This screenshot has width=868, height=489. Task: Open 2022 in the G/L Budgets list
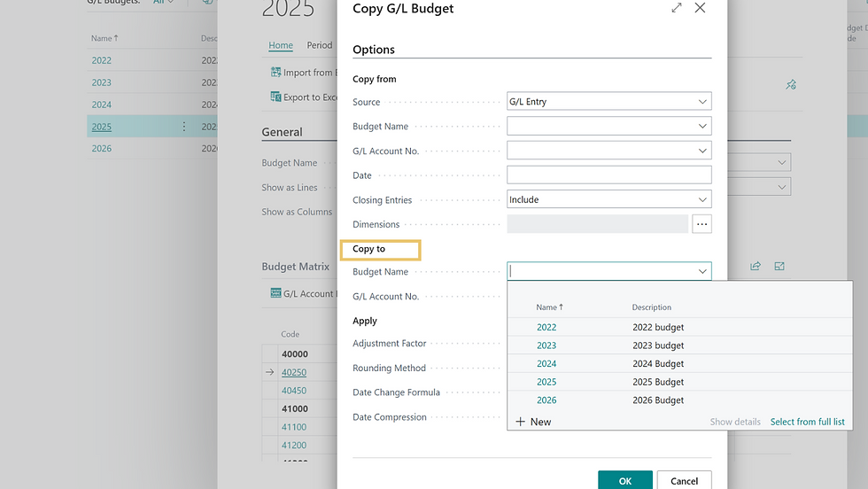(101, 60)
